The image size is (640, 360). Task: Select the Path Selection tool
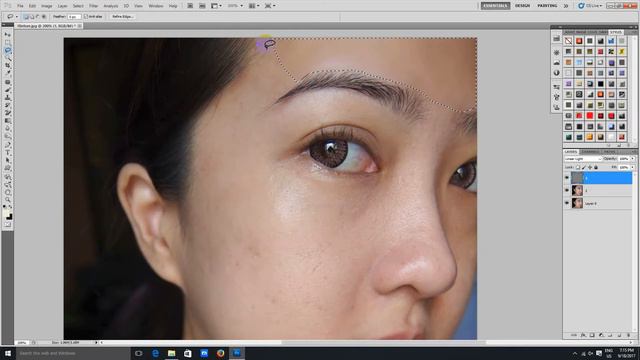(8, 160)
